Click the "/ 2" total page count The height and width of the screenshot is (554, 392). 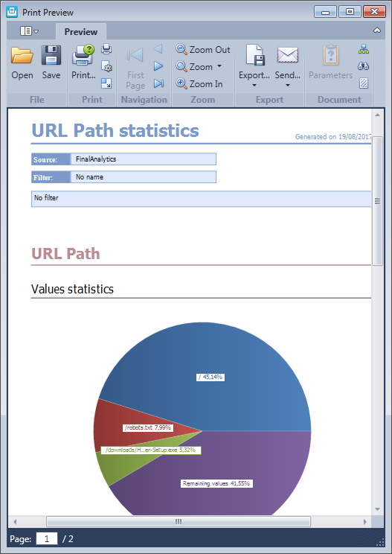(68, 539)
